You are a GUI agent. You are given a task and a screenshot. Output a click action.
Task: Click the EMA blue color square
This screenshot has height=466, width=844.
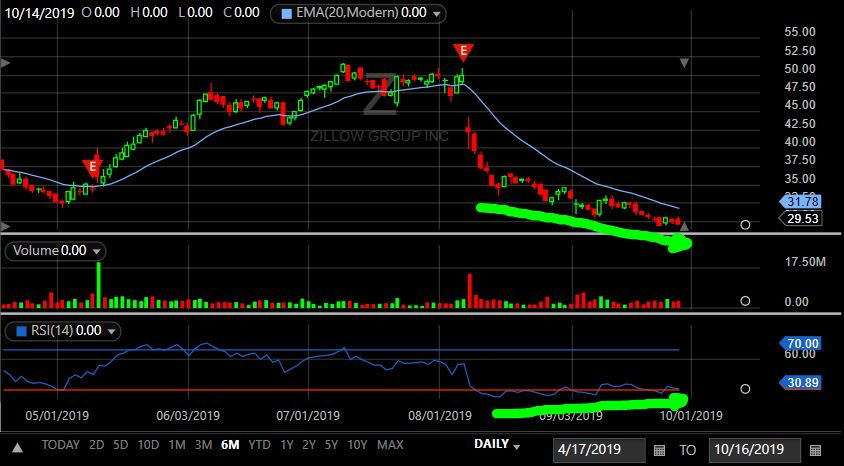(287, 13)
